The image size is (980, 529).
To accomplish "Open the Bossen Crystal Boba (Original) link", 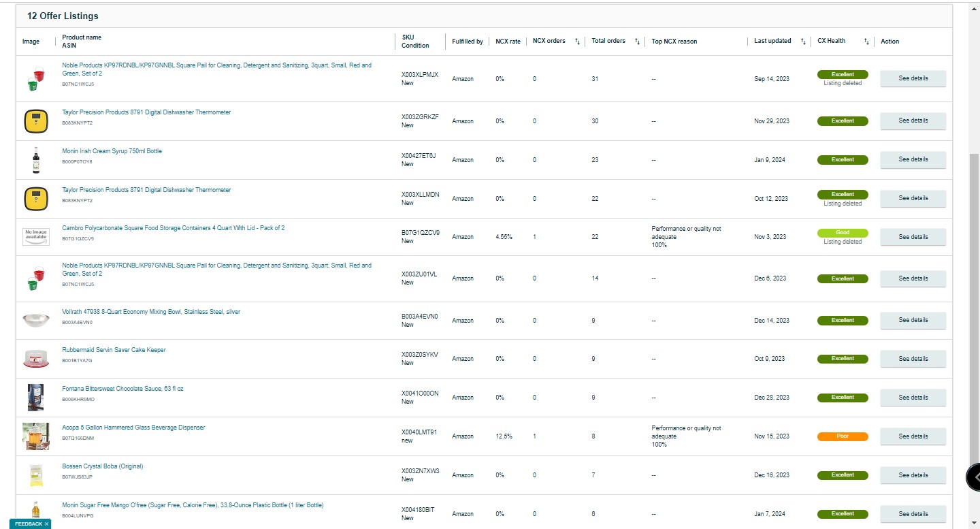I will coord(102,466).
